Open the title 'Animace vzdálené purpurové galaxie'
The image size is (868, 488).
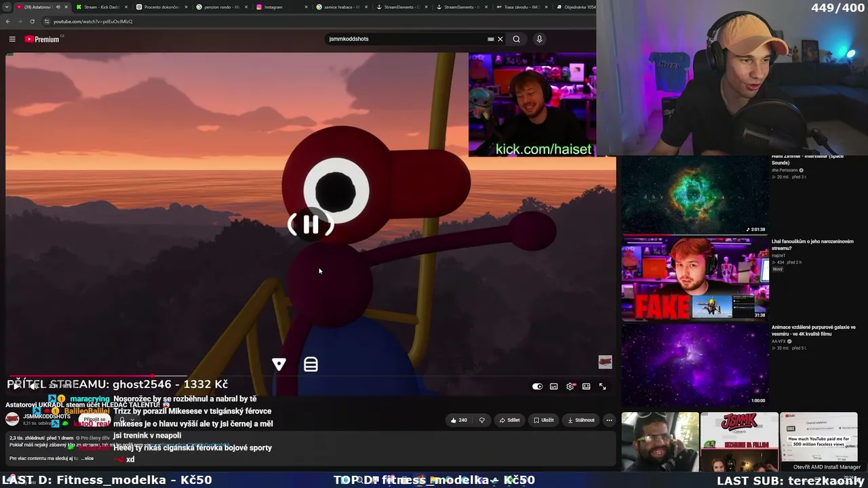(814, 331)
